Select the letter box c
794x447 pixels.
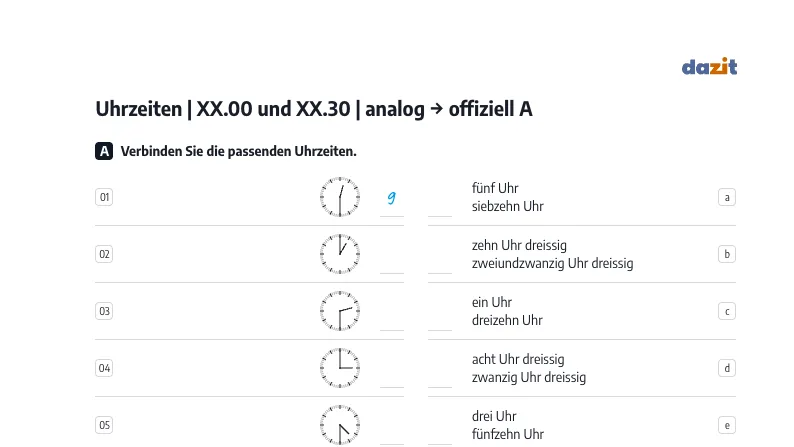(727, 311)
